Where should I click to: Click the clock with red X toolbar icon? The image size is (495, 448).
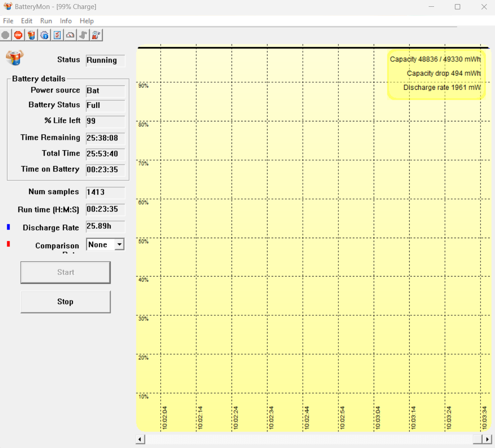(96, 35)
